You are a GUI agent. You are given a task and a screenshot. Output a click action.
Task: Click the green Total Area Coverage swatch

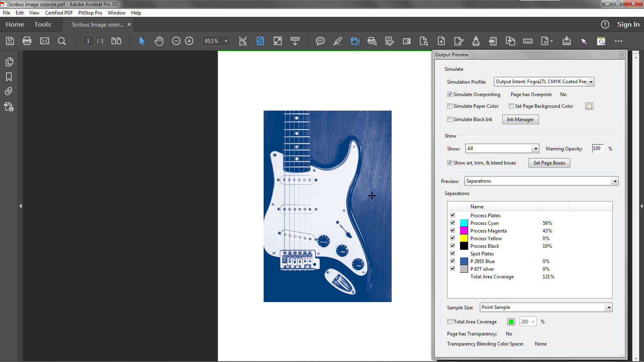tap(511, 322)
